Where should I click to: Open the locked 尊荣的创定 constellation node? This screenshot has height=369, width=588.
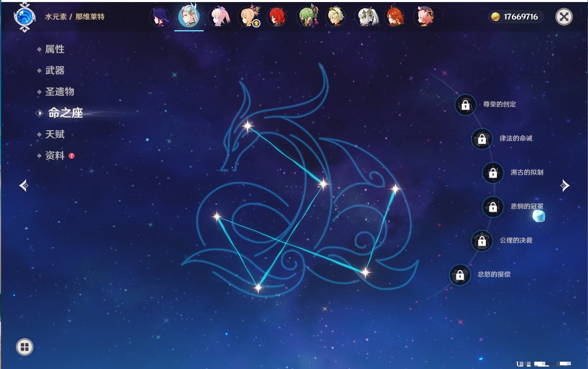[465, 105]
